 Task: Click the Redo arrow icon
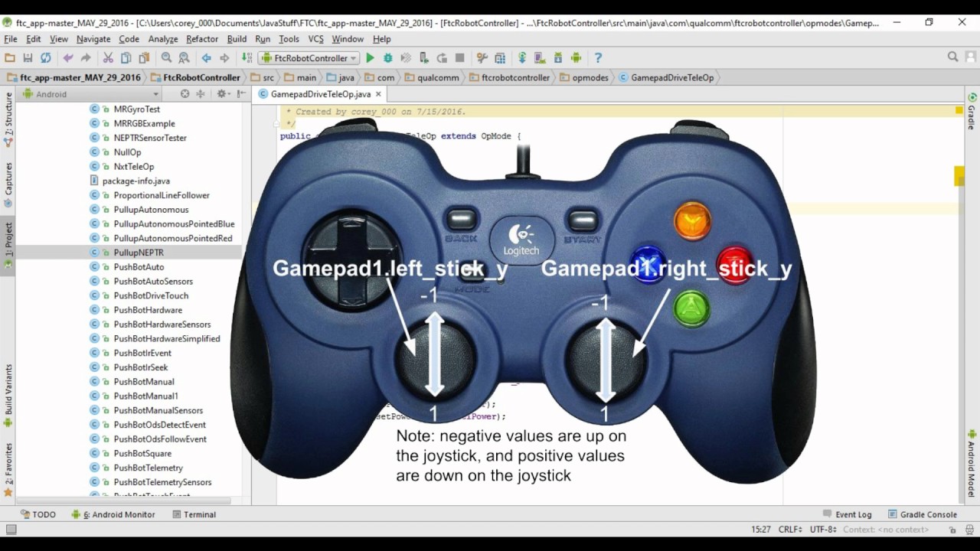pos(86,58)
